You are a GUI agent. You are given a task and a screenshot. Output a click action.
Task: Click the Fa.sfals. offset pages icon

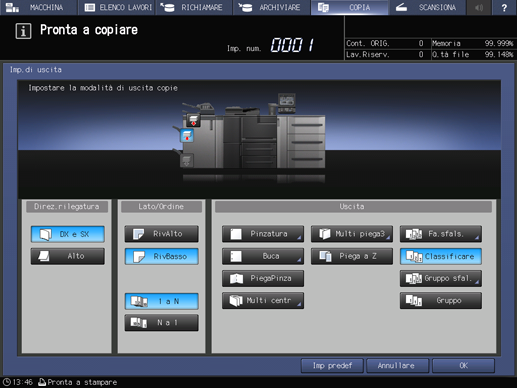[x=414, y=234]
